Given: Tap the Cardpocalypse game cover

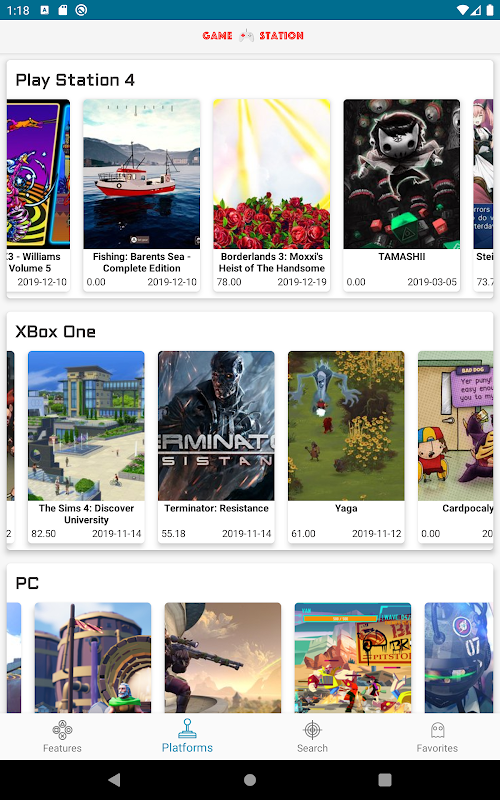Looking at the screenshot, I should pos(456,426).
